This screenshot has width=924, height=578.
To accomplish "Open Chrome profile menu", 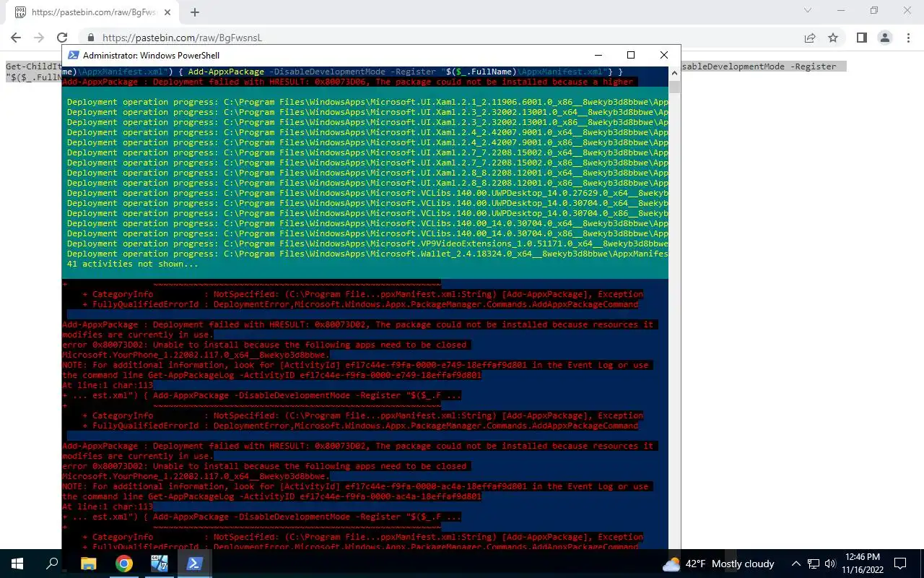I will (884, 38).
